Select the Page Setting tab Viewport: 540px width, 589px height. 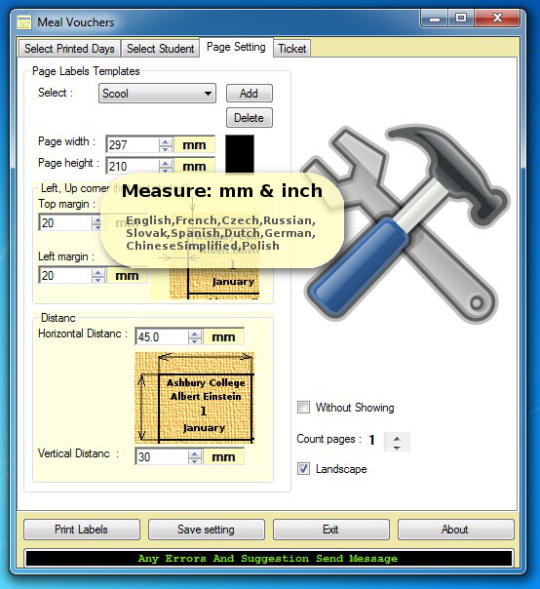236,47
